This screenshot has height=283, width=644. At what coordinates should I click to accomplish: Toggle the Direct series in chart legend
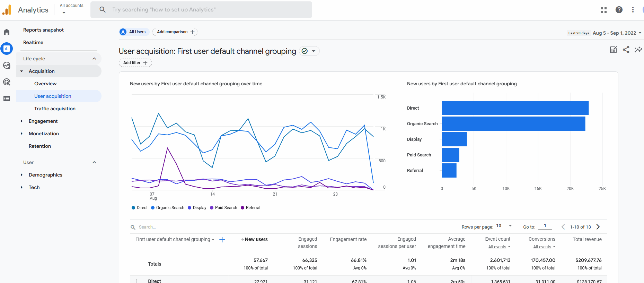point(140,208)
